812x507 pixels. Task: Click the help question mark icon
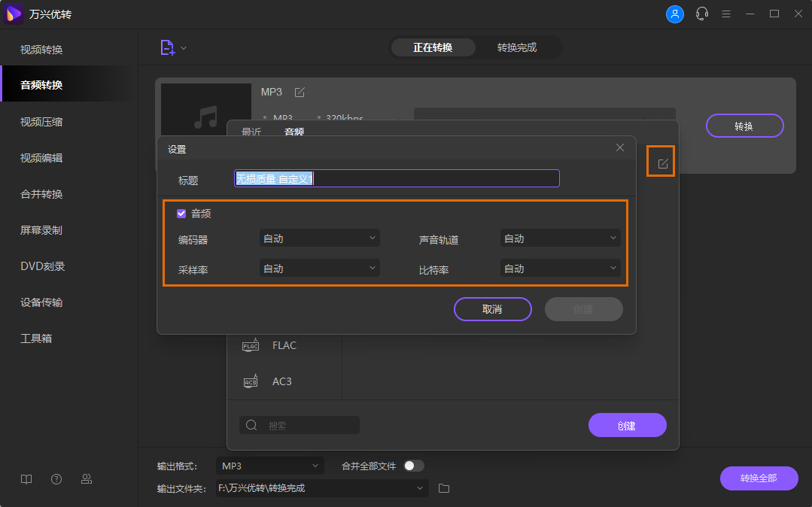[x=56, y=479]
